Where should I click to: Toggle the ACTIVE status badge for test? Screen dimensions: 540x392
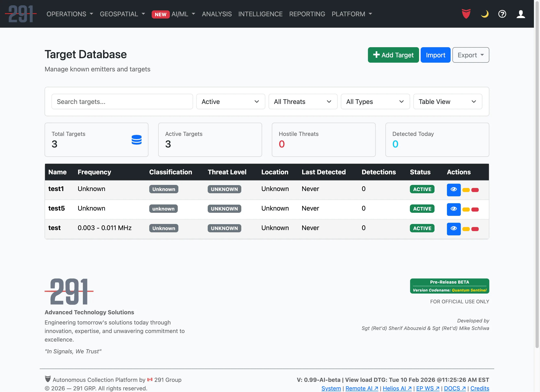[x=422, y=228]
